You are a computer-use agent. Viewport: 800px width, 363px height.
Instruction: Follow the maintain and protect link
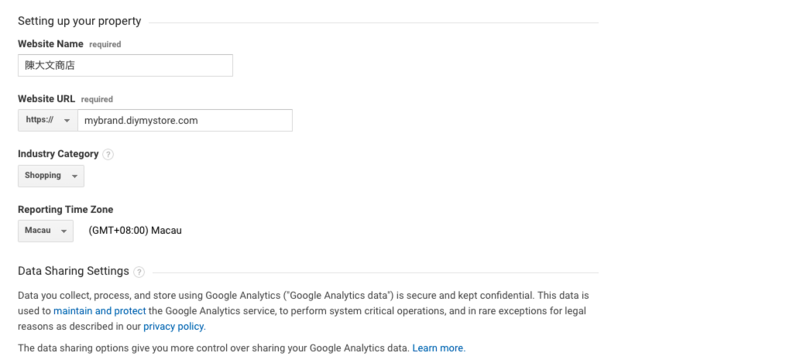point(99,311)
